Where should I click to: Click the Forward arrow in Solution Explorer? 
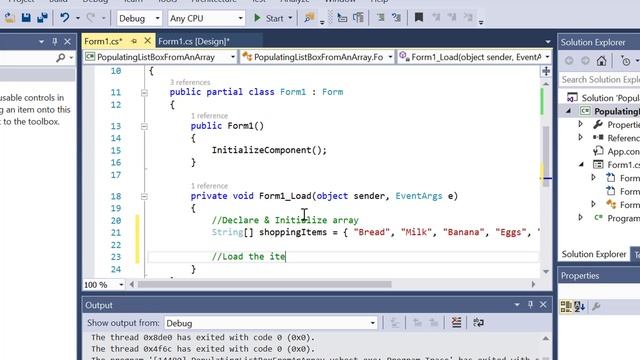click(x=585, y=61)
